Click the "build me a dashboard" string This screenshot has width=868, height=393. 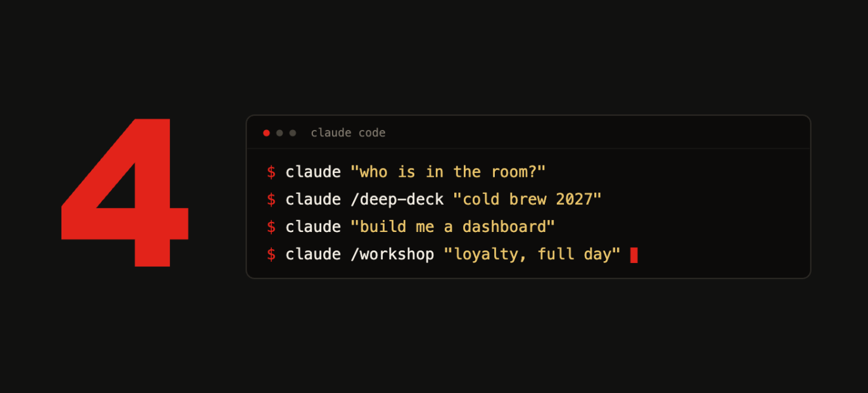coord(452,226)
